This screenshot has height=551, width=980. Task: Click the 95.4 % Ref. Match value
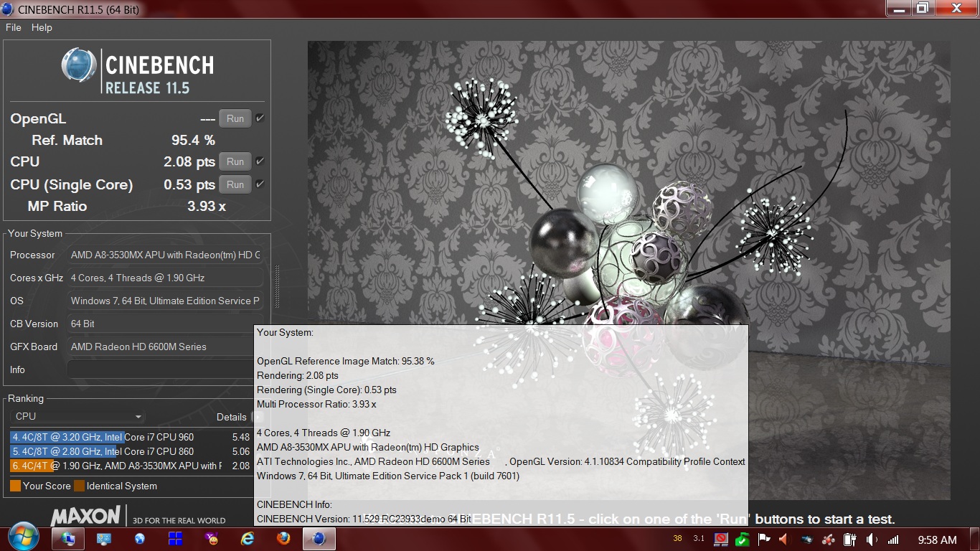(193, 140)
